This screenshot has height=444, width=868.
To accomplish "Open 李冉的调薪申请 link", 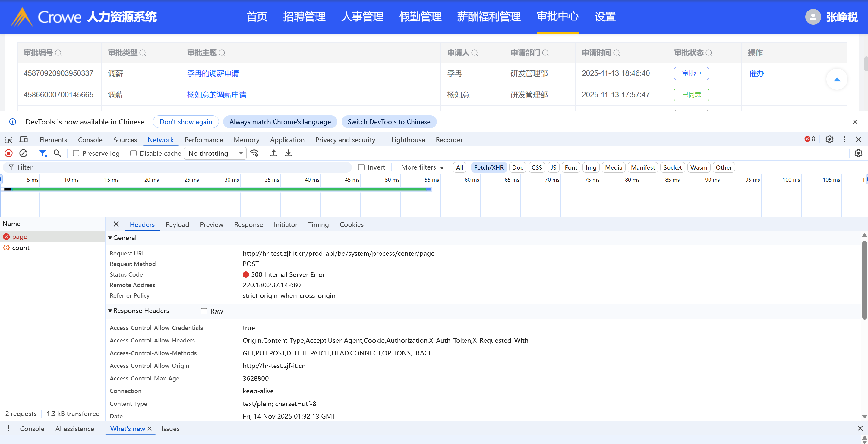I will pos(213,73).
